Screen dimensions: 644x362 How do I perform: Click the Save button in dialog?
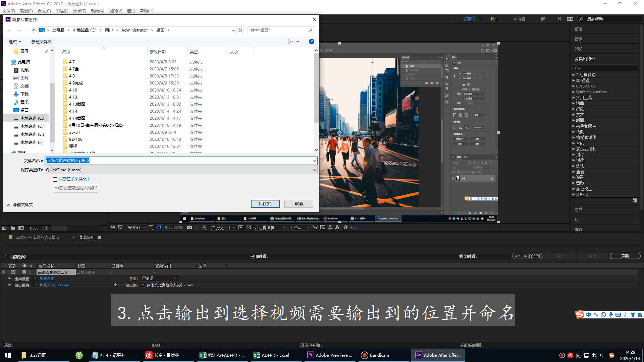click(265, 203)
